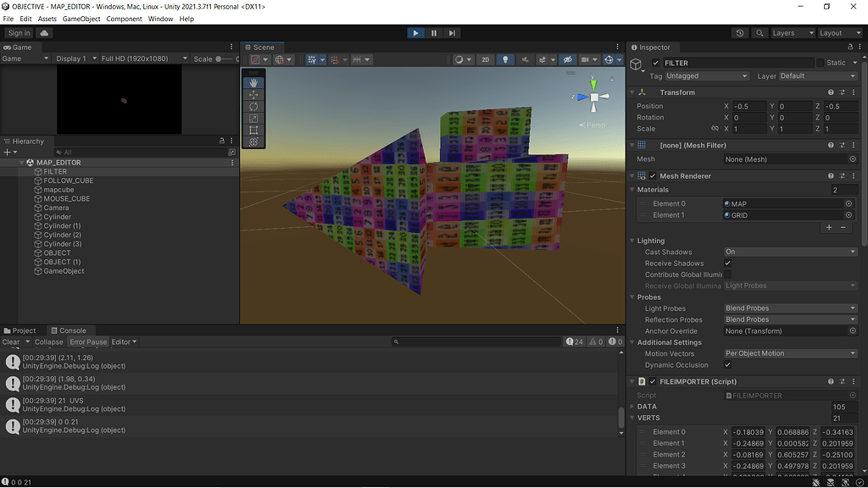
Task: Select the Rotate tool
Action: click(254, 107)
